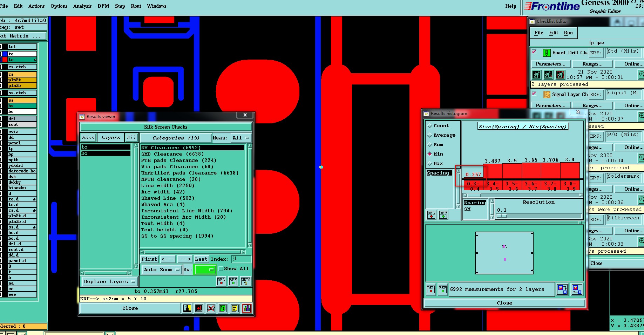
Task: Click histogram-to-display transfer icon
Action: click(562, 289)
